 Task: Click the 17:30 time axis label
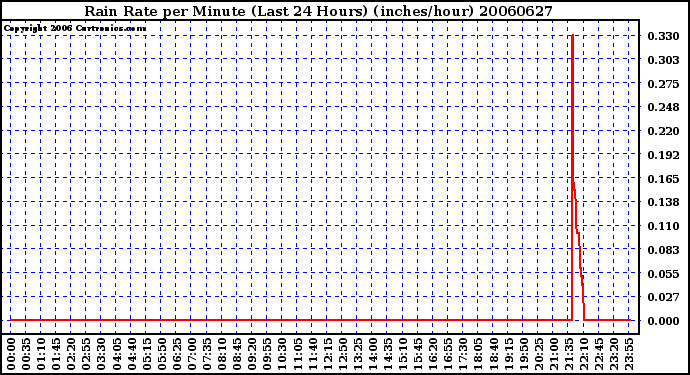point(463,354)
